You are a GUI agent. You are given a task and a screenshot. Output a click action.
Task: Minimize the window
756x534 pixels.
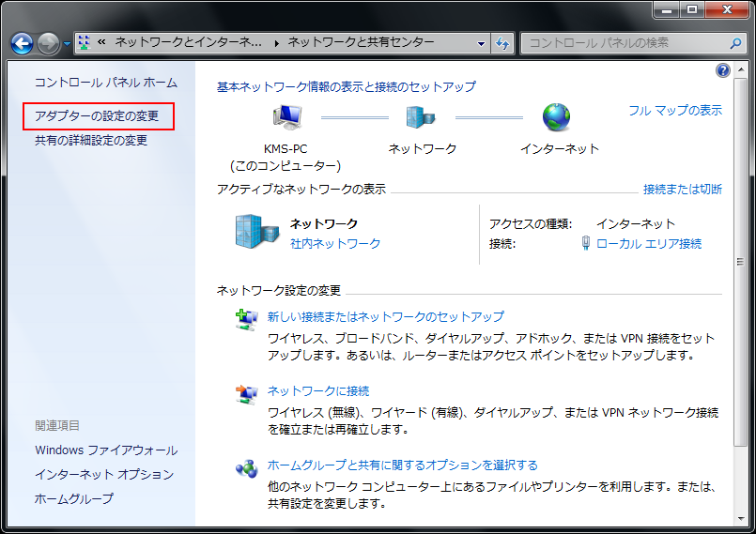click(667, 9)
